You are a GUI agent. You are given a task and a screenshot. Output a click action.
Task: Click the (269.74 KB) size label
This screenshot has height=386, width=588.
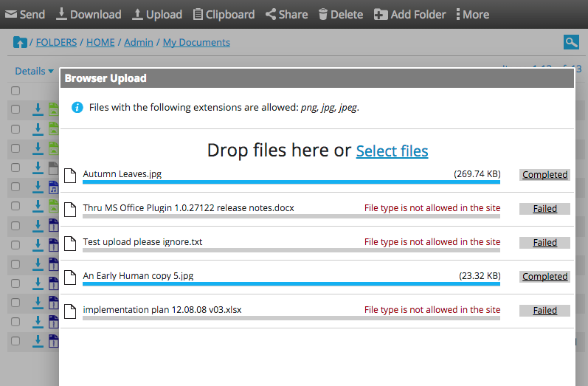[477, 174]
